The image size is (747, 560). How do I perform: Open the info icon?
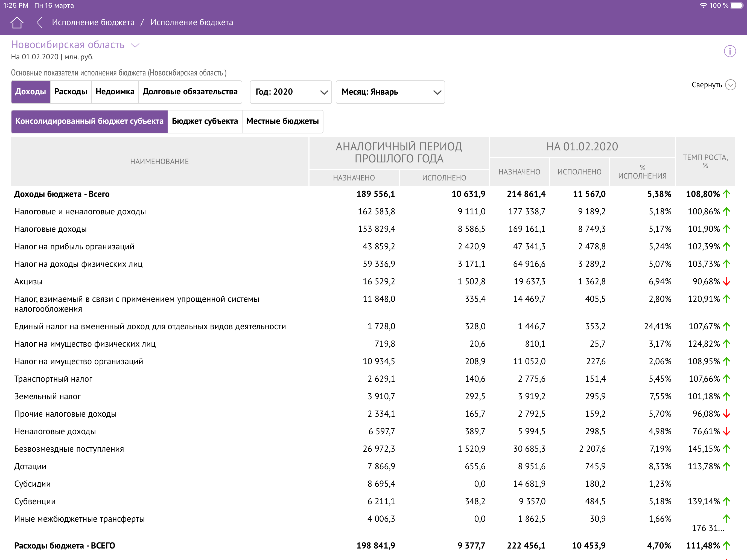(730, 51)
